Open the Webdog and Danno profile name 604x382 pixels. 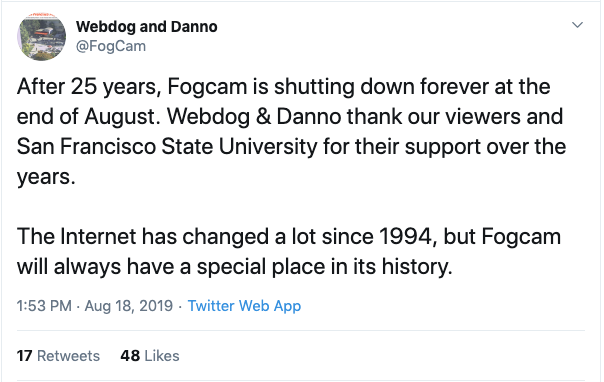pyautogui.click(x=146, y=27)
